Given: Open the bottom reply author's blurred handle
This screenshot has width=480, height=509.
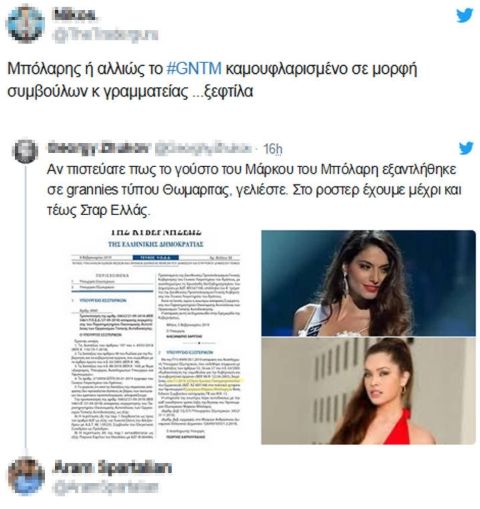Looking at the screenshot, I should pos(106,487).
